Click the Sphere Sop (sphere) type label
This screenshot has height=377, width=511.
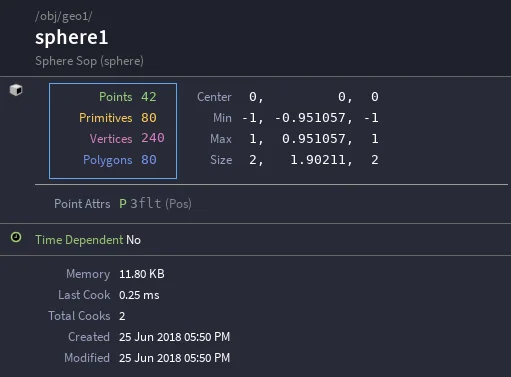point(89,61)
